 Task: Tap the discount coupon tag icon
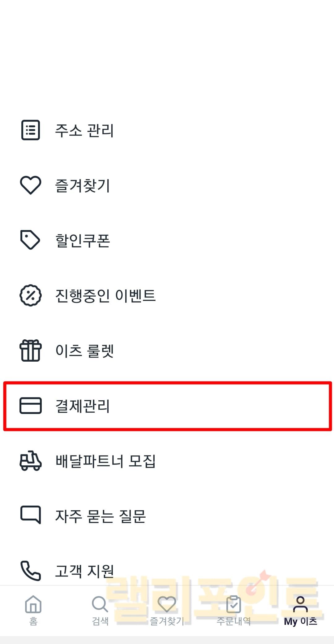pos(30,240)
